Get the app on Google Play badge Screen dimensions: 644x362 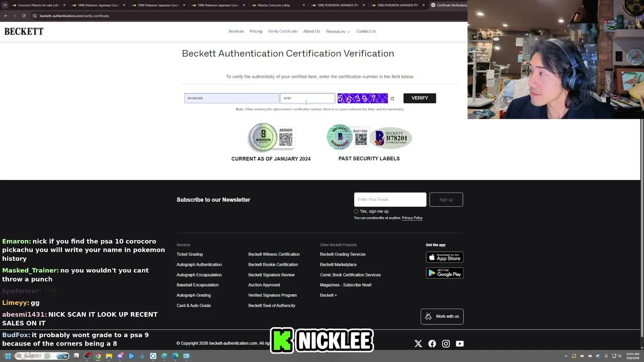click(444, 273)
